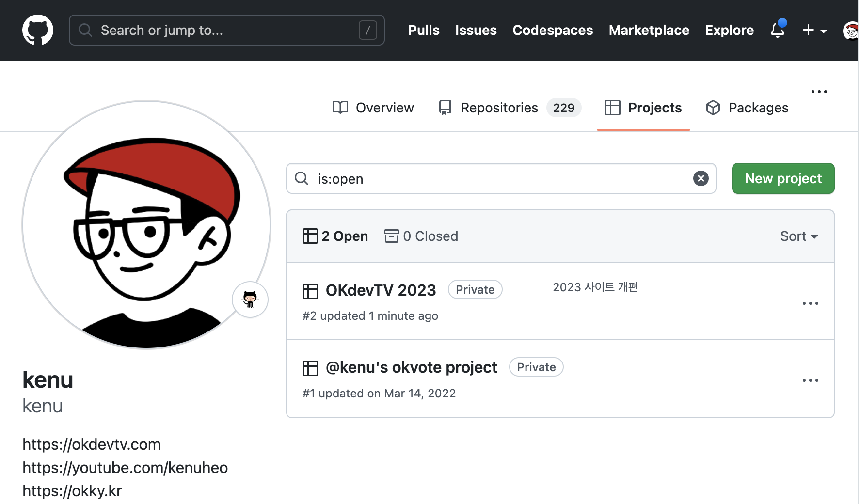Open the youtube.com/kenuheo link
The width and height of the screenshot is (860, 504).
(125, 468)
